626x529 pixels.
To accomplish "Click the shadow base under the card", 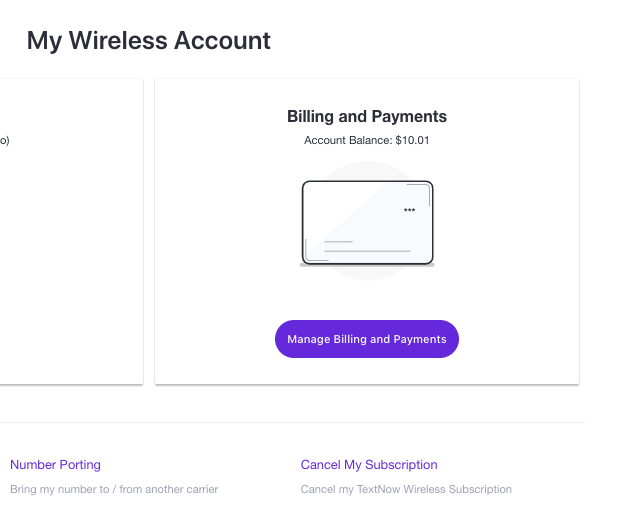I will 367,266.
